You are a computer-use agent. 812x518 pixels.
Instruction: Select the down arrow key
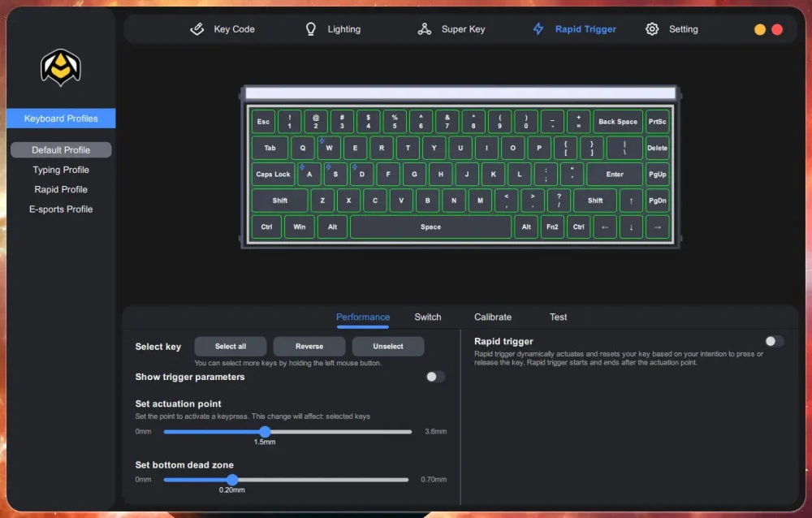coord(631,227)
